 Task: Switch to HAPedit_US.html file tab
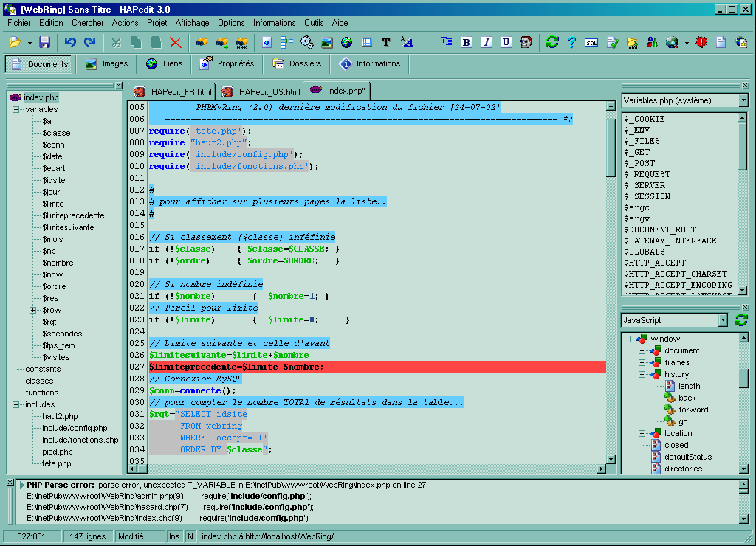[x=261, y=91]
